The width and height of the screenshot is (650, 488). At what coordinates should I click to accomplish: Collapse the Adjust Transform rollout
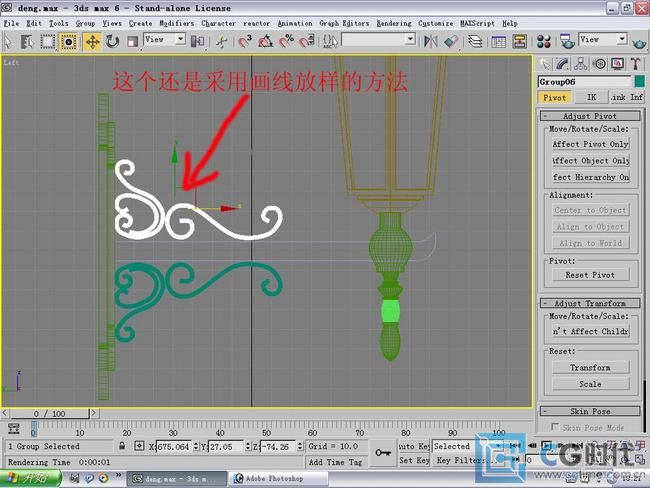pyautogui.click(x=590, y=303)
